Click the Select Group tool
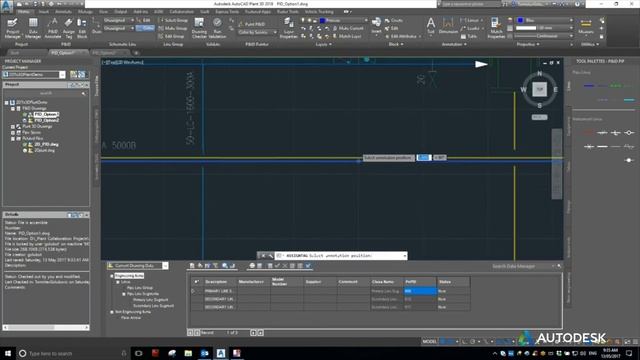Screen dimensions: 640x360 173,20
